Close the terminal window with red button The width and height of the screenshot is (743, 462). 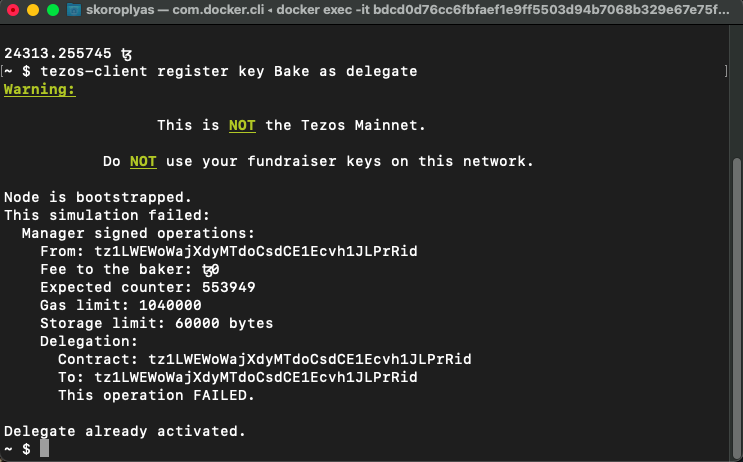13,12
